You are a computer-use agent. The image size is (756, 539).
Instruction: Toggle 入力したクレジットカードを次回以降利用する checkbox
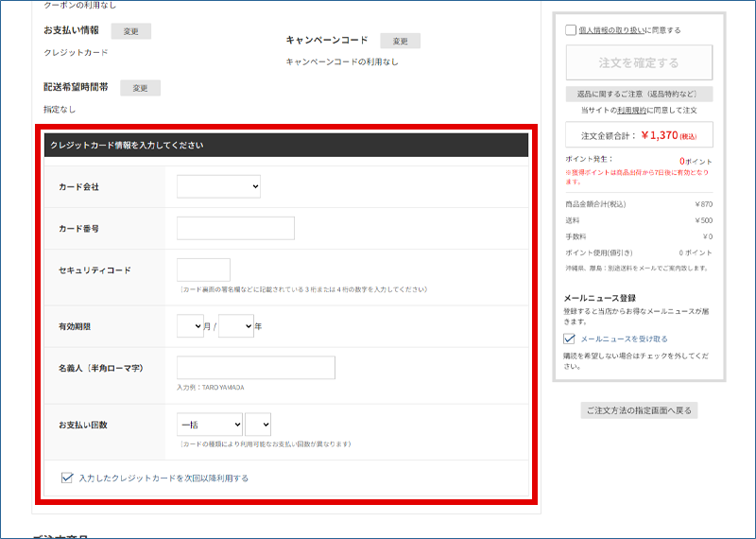[67, 478]
